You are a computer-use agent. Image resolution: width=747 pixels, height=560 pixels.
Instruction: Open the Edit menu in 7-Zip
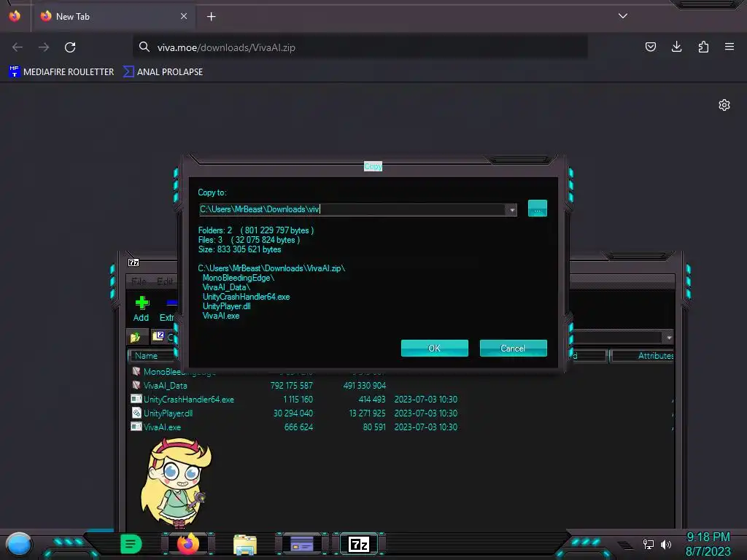pyautogui.click(x=165, y=281)
